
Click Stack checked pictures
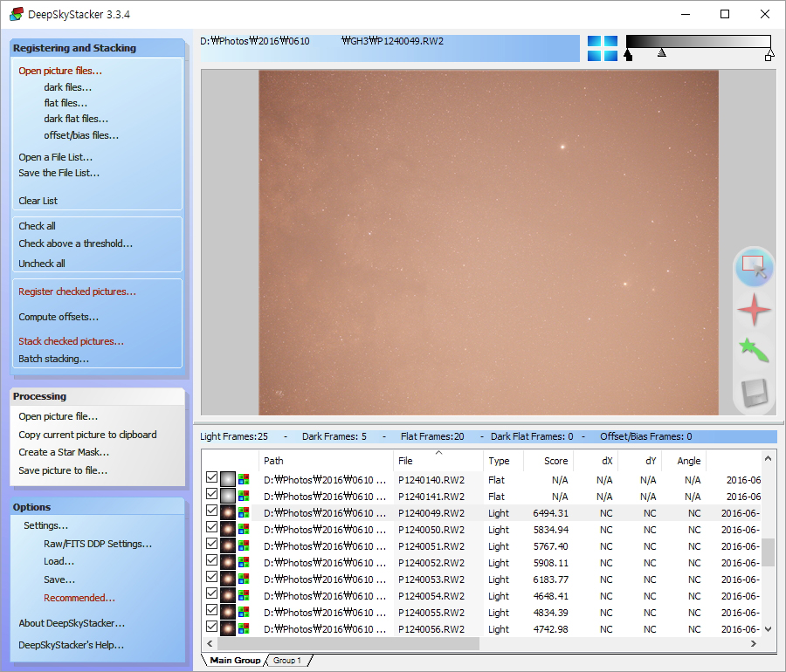(72, 341)
